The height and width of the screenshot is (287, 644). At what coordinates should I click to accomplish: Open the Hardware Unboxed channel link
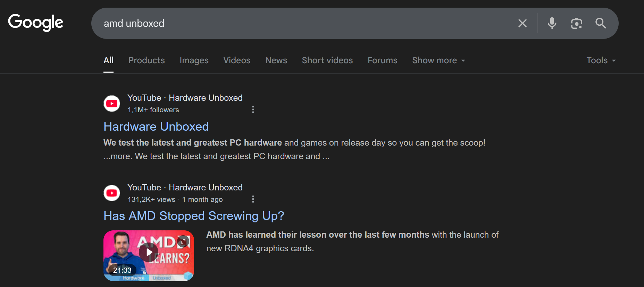click(156, 126)
